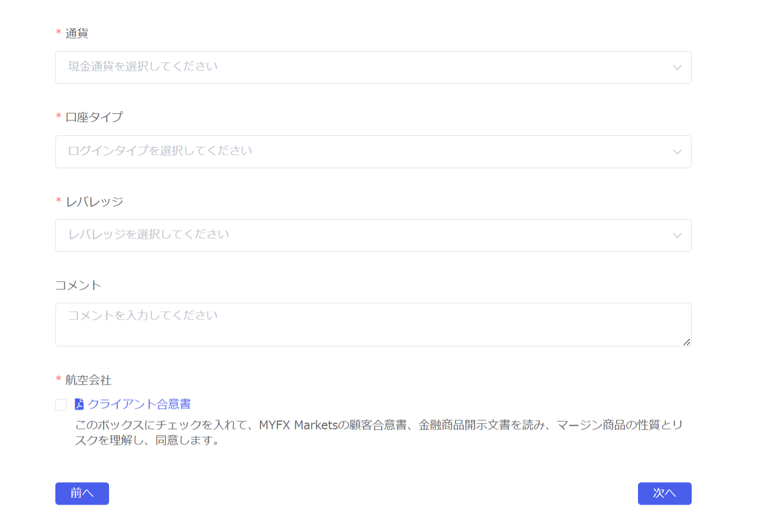Open the クライアント合意書 agreement document link
758x532 pixels.
click(x=139, y=404)
